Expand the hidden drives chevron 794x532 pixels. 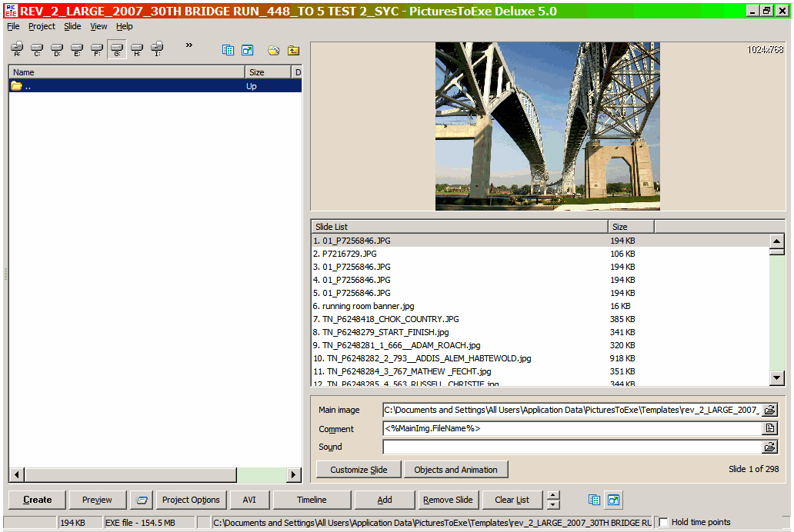click(x=189, y=45)
